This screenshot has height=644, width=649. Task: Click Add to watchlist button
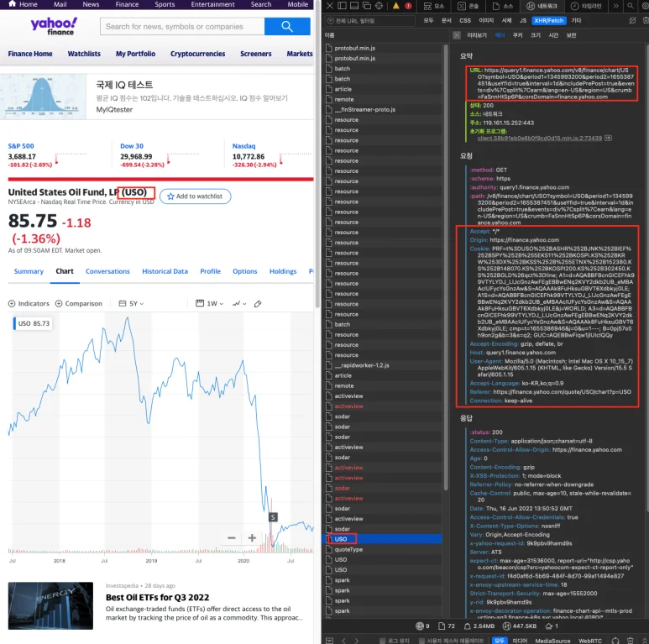click(195, 196)
